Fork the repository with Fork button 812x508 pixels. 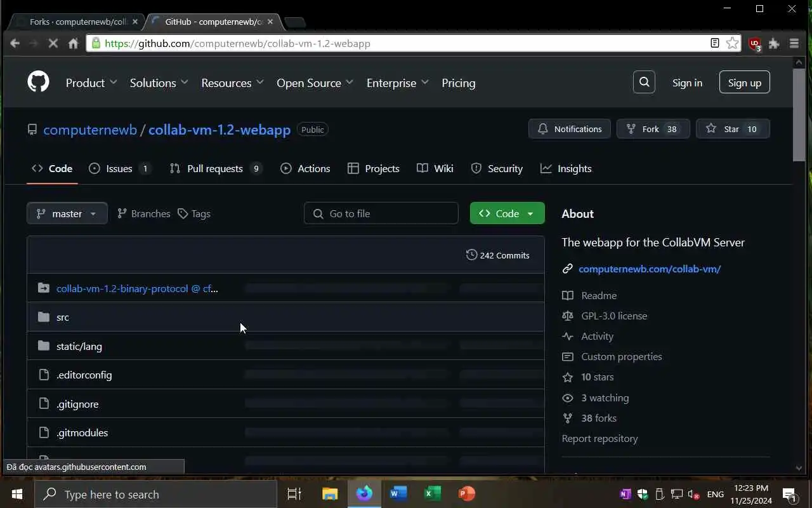(x=653, y=129)
